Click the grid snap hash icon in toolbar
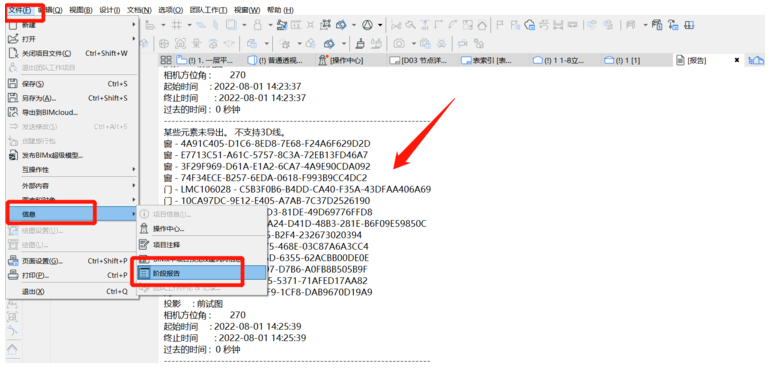Screen dimensions: 772x374 177,25
